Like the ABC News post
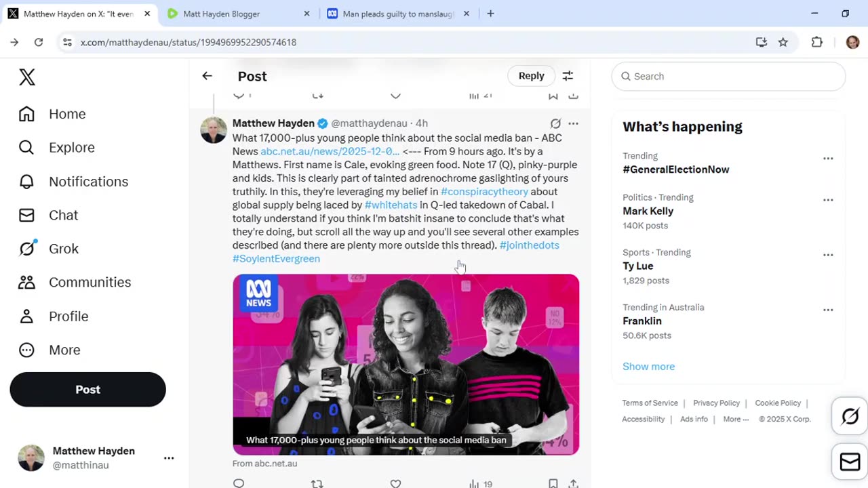 pos(395,483)
